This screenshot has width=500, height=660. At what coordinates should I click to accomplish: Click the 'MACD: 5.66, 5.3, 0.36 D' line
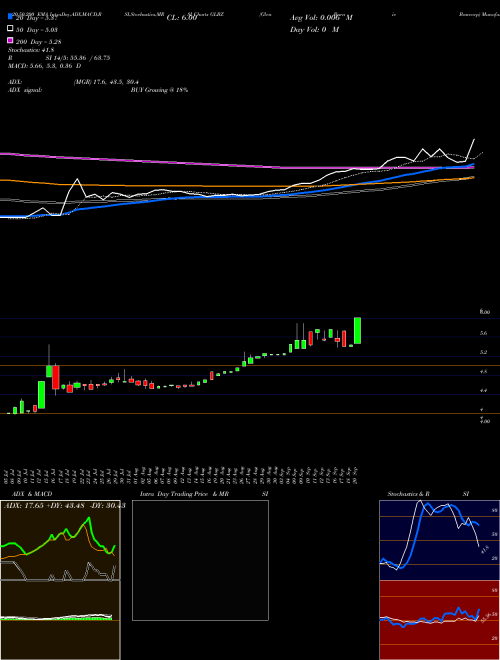tap(45, 66)
